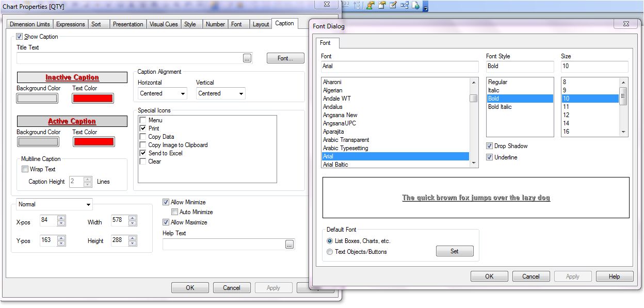Switch to the Expressions tab

[x=71, y=24]
